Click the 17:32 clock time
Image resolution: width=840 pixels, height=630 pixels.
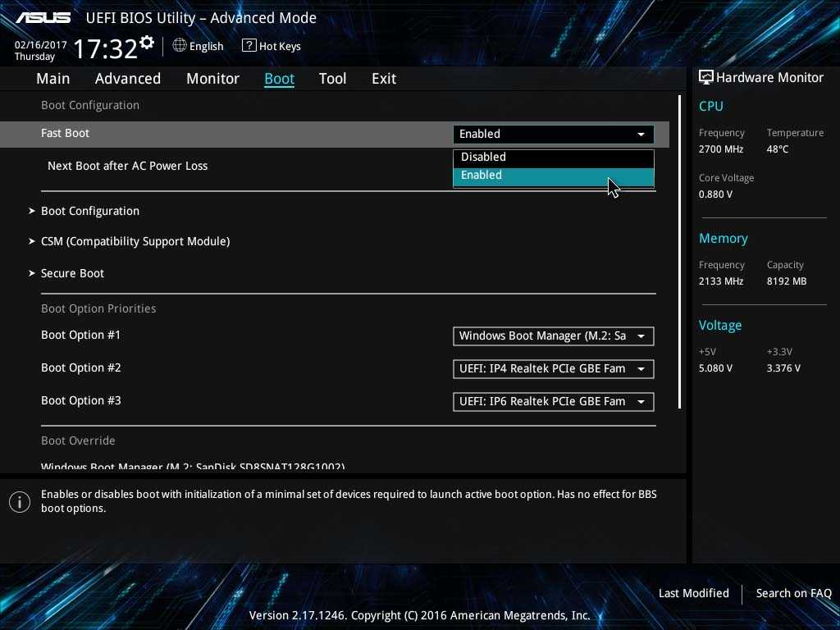(106, 48)
